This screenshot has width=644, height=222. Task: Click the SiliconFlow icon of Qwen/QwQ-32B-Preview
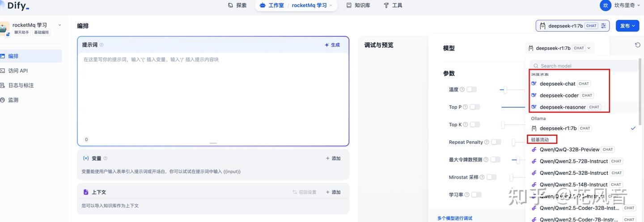coord(534,150)
